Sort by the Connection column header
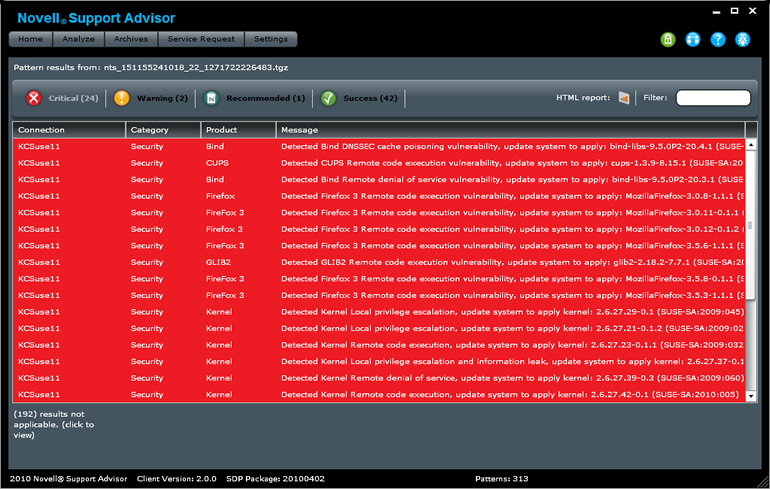This screenshot has width=770, height=489. pyautogui.click(x=69, y=130)
